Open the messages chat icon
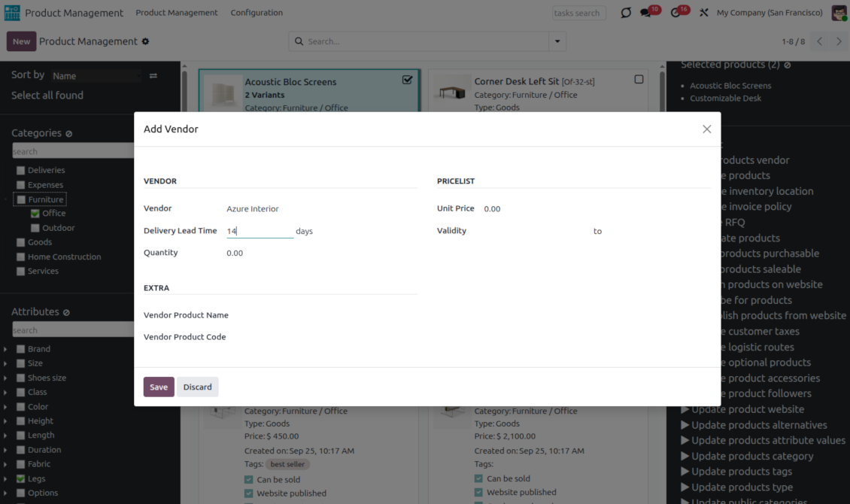850x504 pixels. [x=646, y=13]
